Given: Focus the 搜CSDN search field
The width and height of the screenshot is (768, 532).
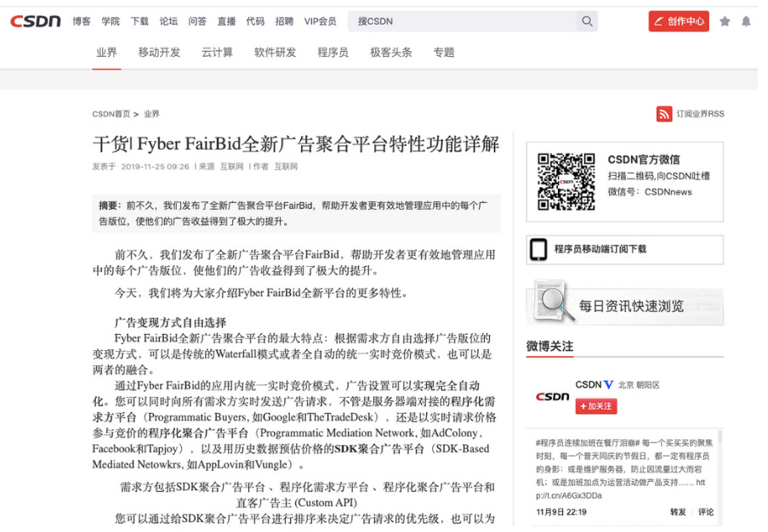Looking at the screenshot, I should pos(462,21).
